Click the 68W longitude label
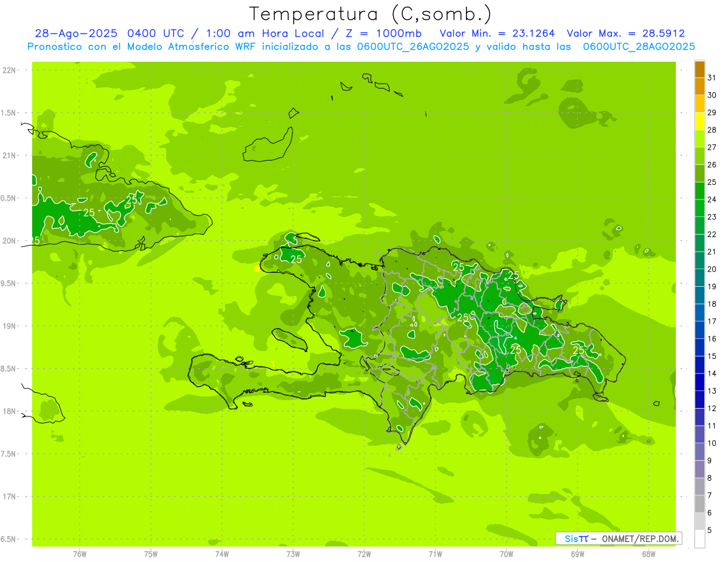Screen dimensions: 728x562 point(649,554)
